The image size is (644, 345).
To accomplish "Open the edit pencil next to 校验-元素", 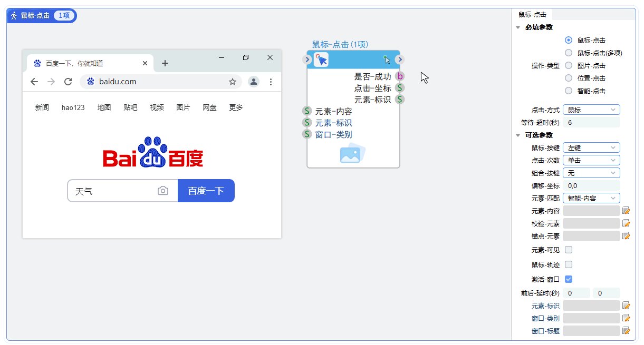I will pos(626,223).
